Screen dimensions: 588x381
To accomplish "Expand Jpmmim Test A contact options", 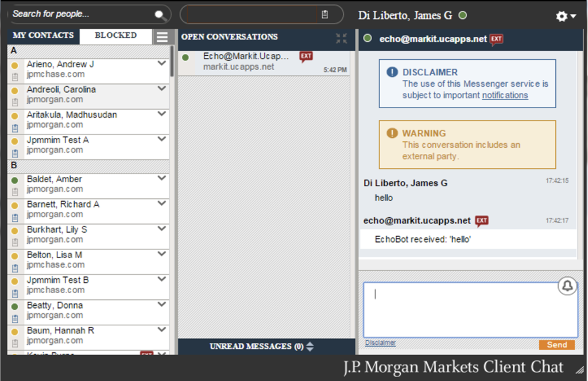I will coord(161,138).
